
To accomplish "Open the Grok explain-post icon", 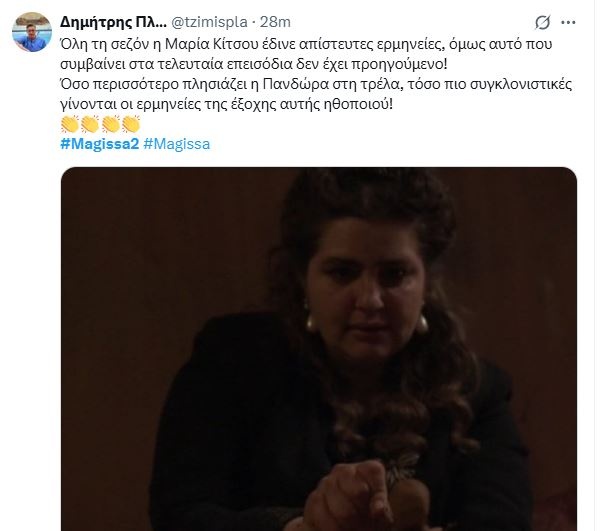I will pyautogui.click(x=542, y=23).
